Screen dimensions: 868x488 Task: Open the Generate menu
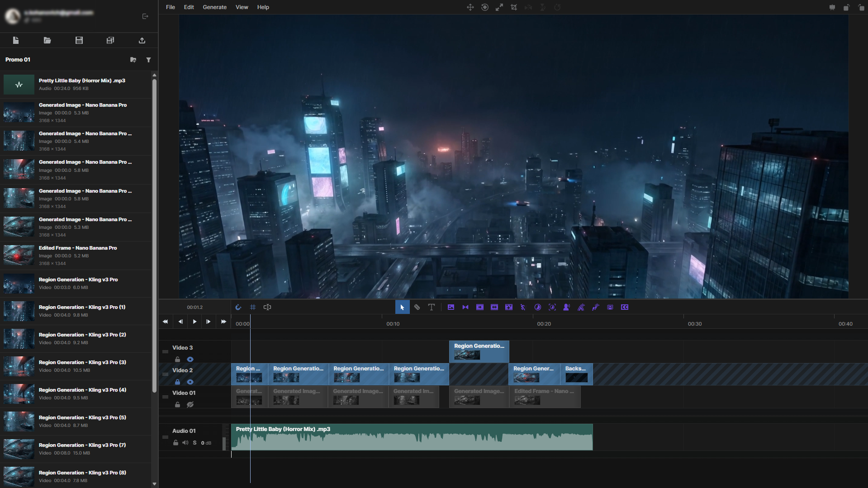coord(215,7)
